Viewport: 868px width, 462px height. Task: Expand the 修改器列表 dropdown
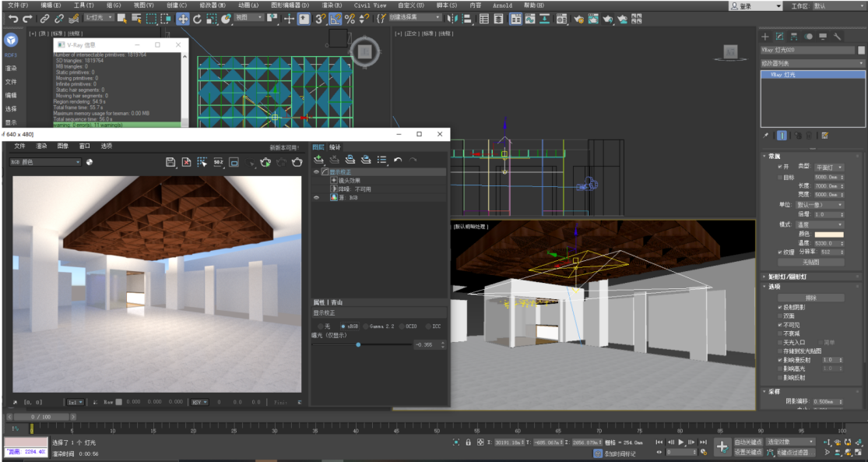(812, 63)
